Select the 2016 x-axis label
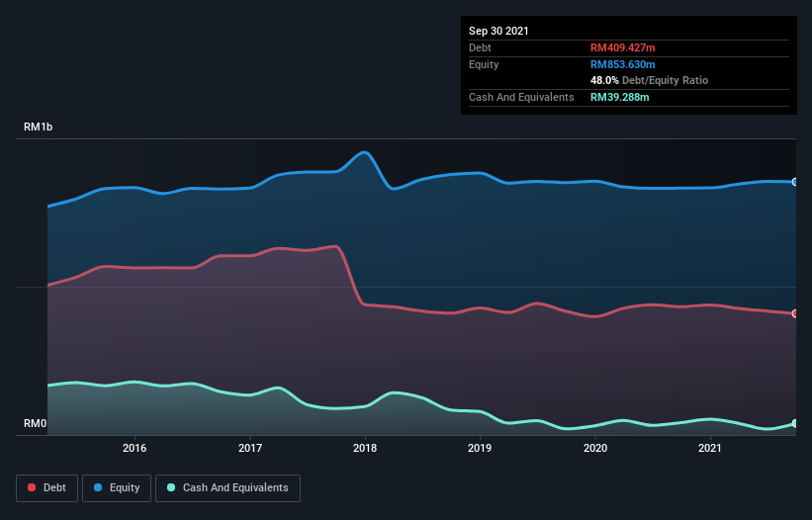 pos(135,448)
